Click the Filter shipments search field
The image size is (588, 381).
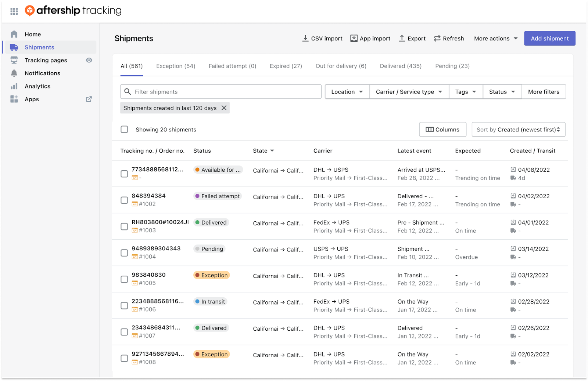(224, 92)
